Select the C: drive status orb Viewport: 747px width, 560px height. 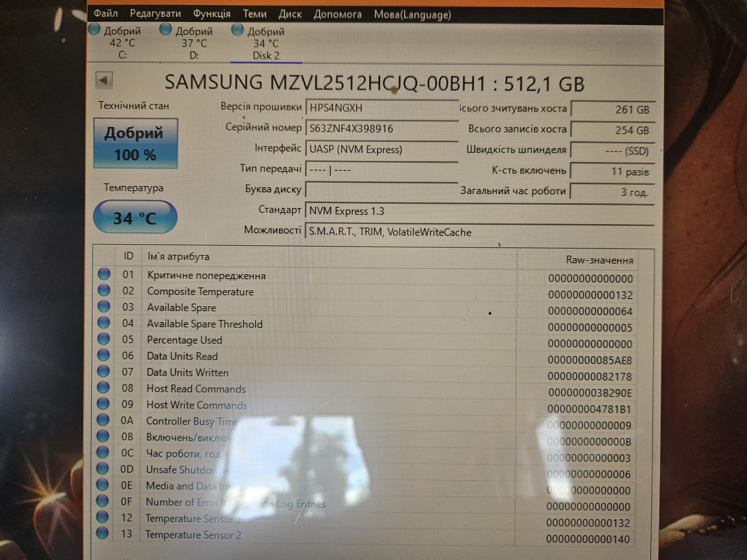coord(94,29)
